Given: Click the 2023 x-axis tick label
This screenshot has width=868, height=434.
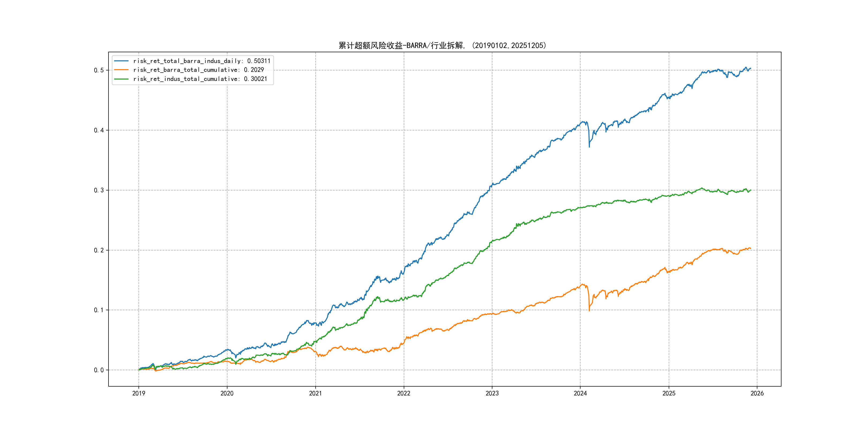Looking at the screenshot, I should [x=492, y=393].
